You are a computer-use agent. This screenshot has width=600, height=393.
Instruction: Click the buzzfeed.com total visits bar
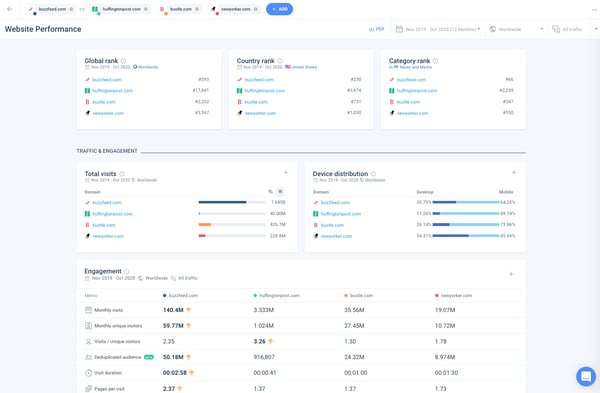coord(232,202)
